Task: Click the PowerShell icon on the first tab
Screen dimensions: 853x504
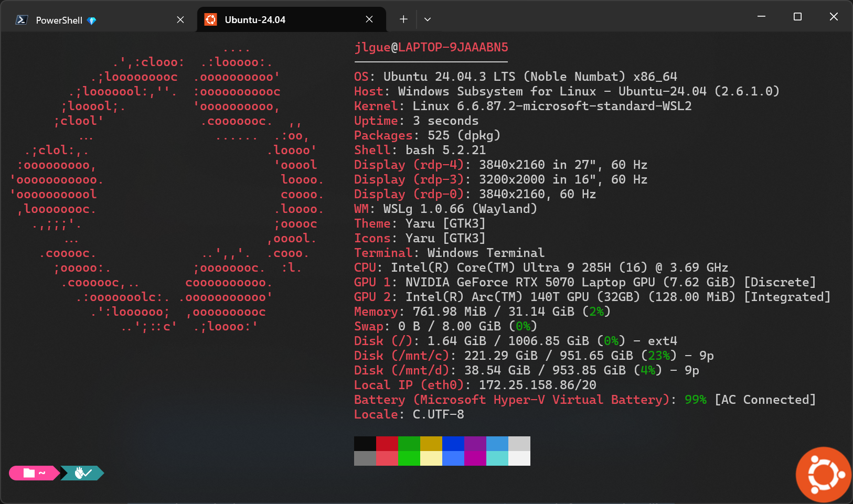Action: 22,20
